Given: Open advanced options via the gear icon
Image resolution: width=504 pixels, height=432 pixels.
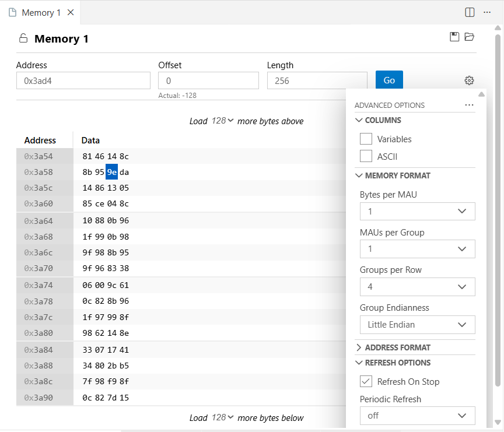Looking at the screenshot, I should click(470, 80).
